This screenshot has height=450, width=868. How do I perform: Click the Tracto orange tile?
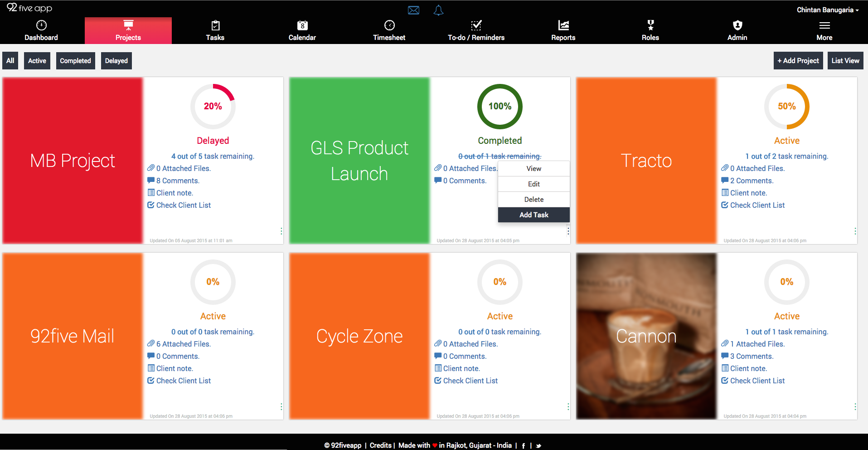click(646, 161)
